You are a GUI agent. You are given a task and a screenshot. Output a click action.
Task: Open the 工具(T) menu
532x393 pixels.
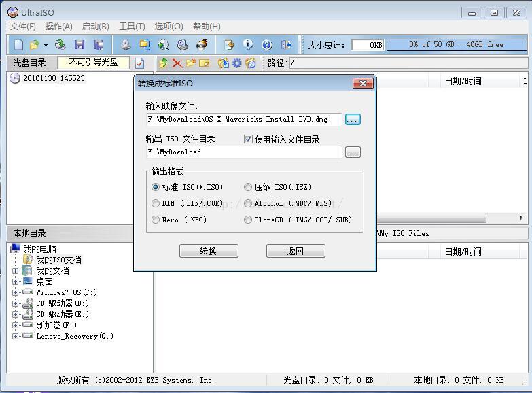coord(132,27)
